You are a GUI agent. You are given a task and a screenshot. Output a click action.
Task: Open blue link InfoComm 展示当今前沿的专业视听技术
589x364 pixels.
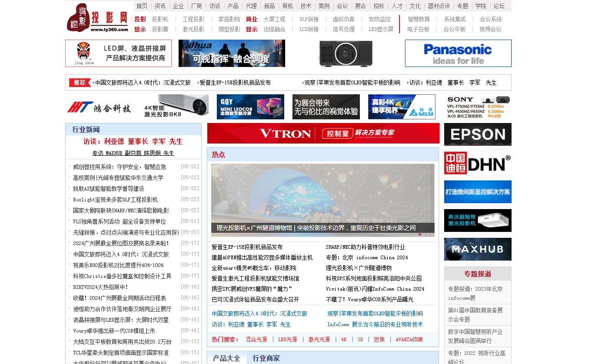coord(375,324)
